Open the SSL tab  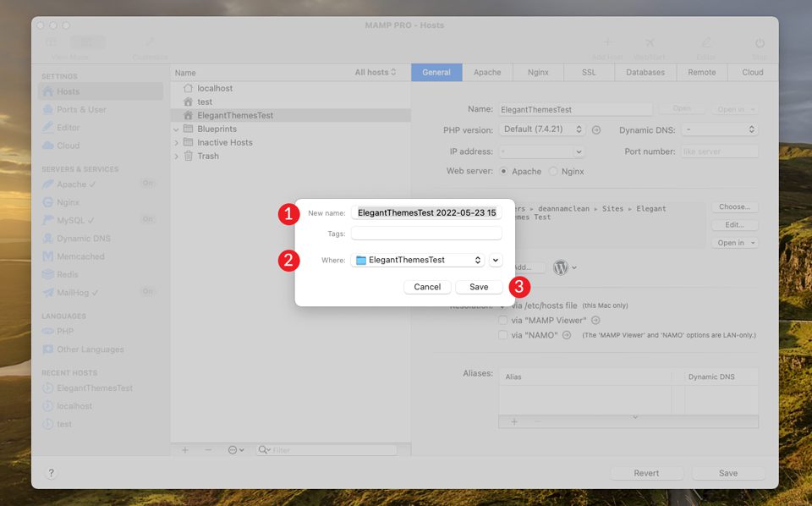[x=588, y=73]
